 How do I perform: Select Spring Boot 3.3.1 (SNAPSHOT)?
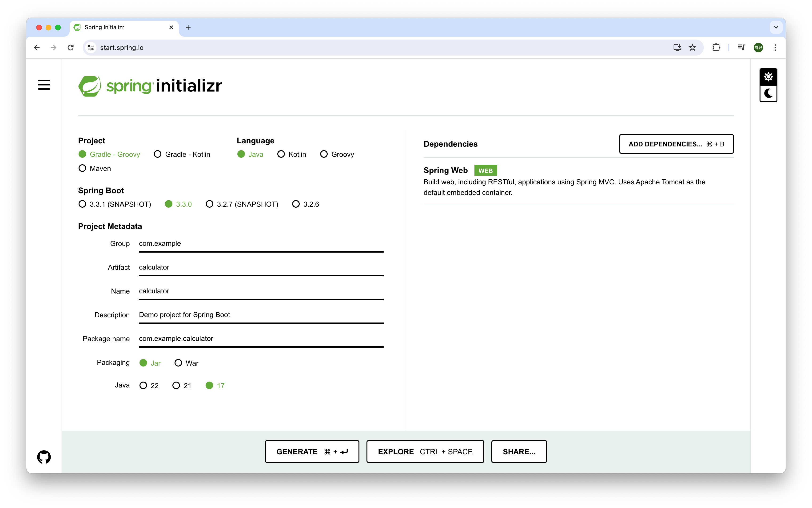coord(115,204)
